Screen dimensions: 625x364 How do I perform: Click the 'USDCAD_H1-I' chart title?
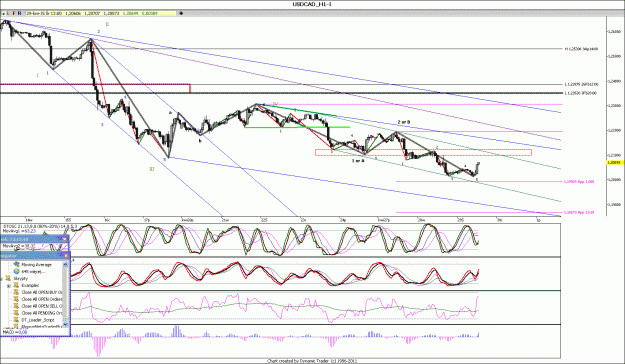click(312, 4)
